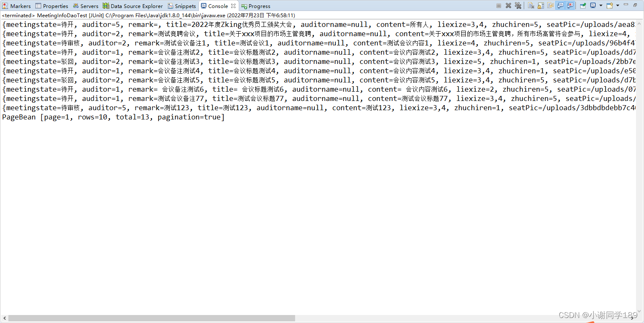
Task: Expand the Display Selected Console dropdown arrow
Action: point(601,5)
